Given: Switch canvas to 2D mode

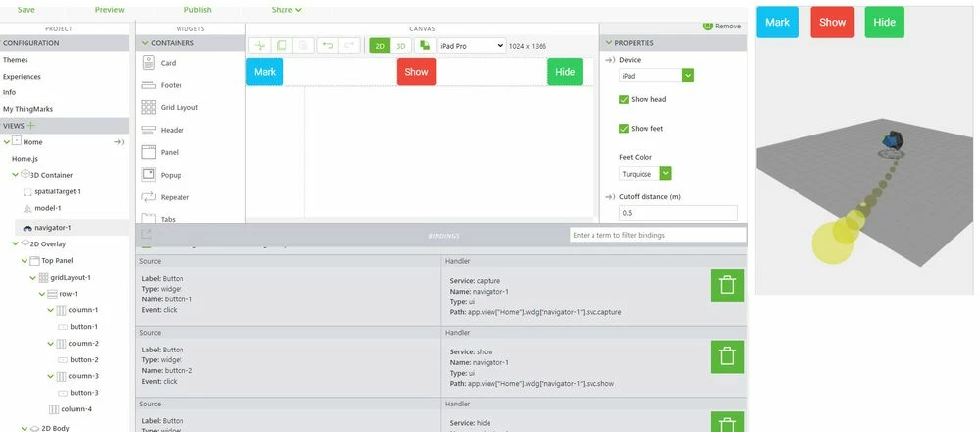Looking at the screenshot, I should point(380,46).
